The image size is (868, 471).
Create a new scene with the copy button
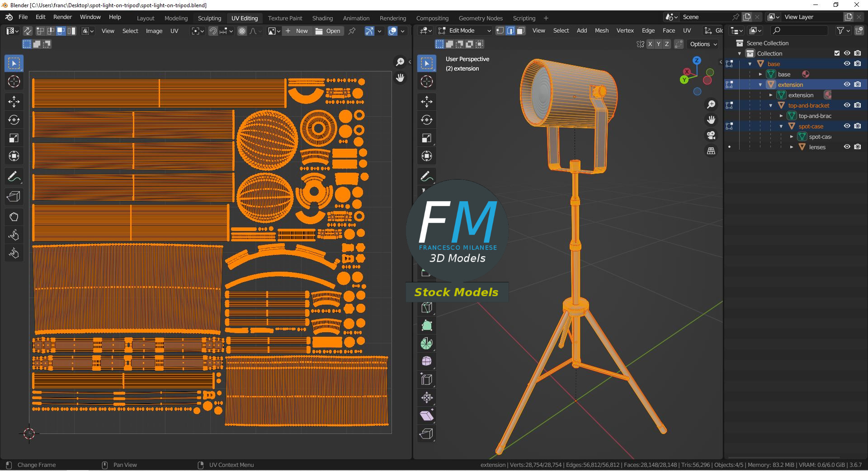click(747, 17)
